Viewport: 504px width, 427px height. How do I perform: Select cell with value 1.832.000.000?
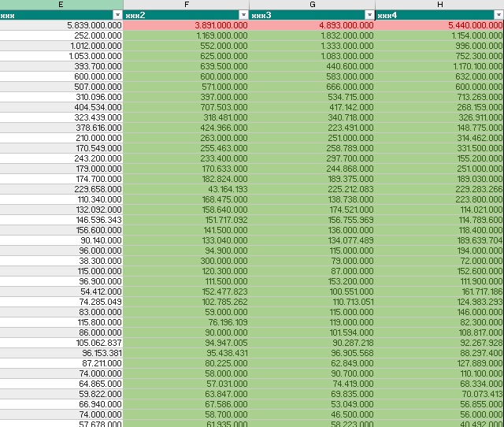(x=312, y=35)
